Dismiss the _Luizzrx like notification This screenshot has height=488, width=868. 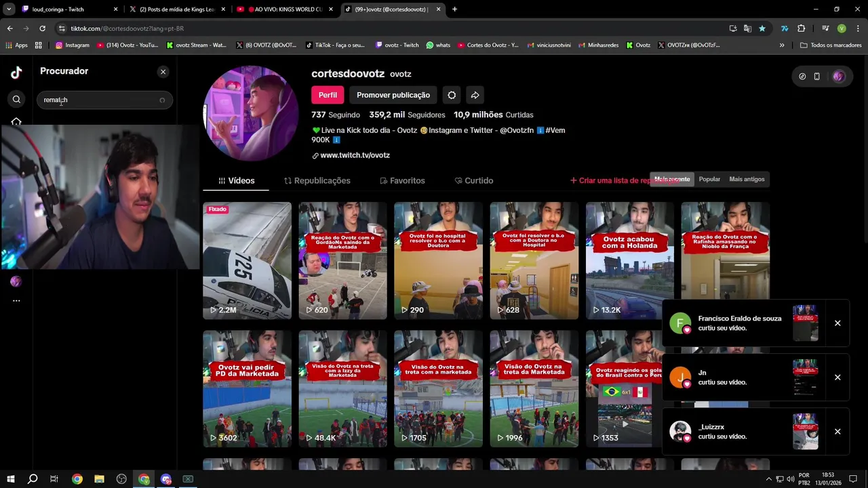coord(837,432)
